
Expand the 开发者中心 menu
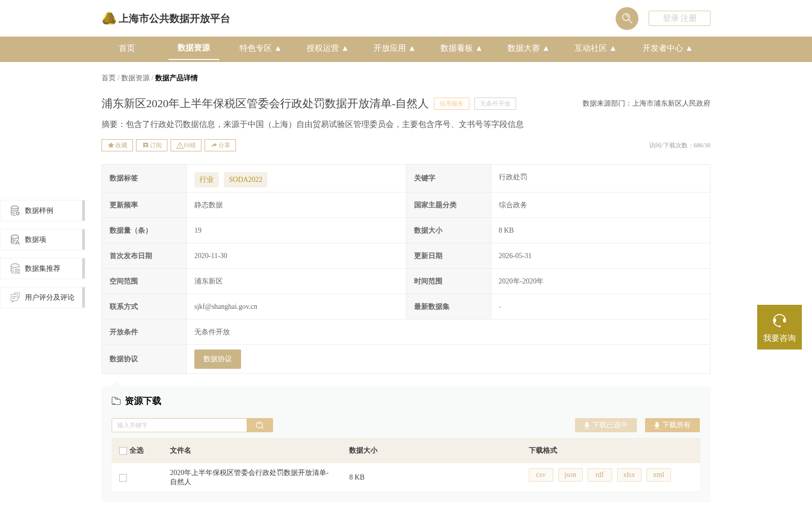click(x=667, y=48)
